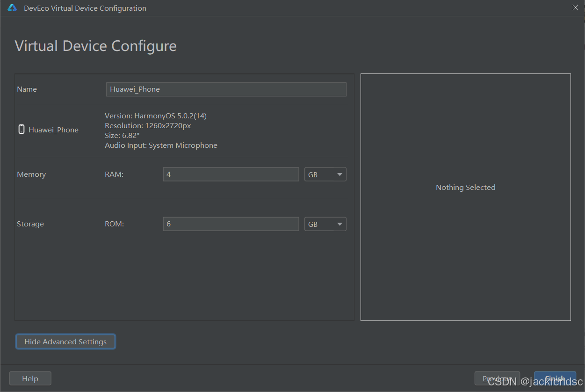585x392 pixels.
Task: Click the ROM: label
Action: tap(115, 224)
